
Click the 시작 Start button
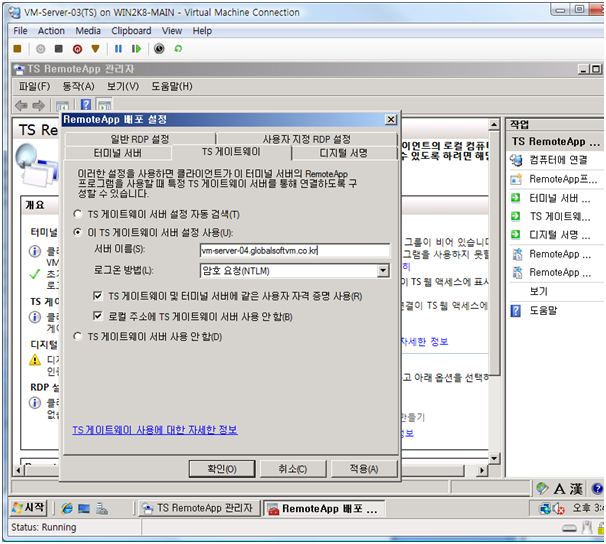pyautogui.click(x=28, y=508)
